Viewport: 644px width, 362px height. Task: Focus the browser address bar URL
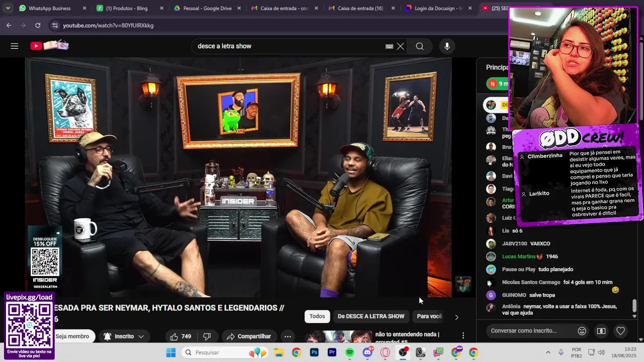click(x=108, y=25)
